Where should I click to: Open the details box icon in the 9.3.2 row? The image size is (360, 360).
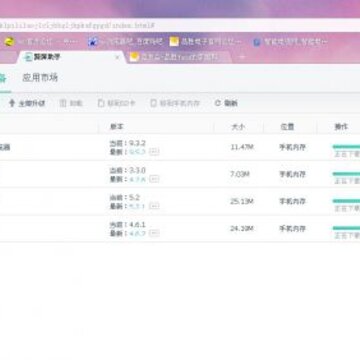pos(154,152)
